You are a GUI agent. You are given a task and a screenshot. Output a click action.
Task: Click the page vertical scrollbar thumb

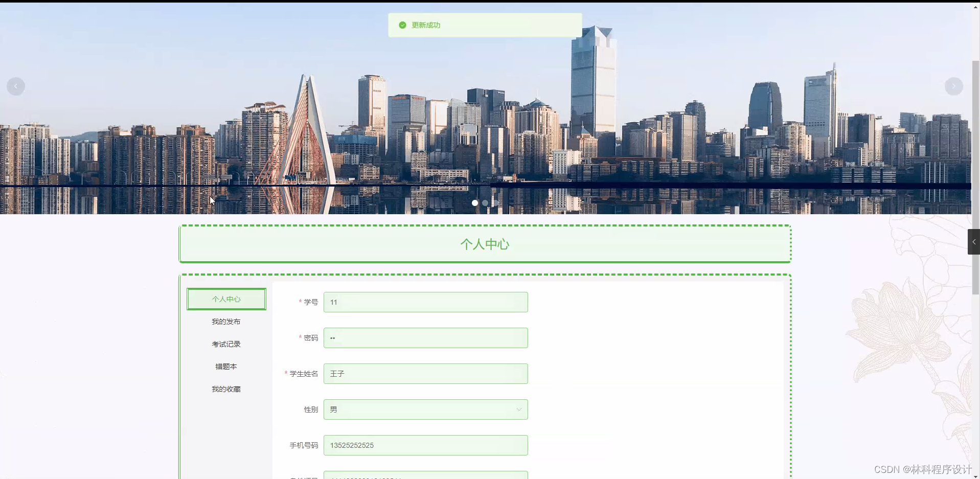pos(975,177)
